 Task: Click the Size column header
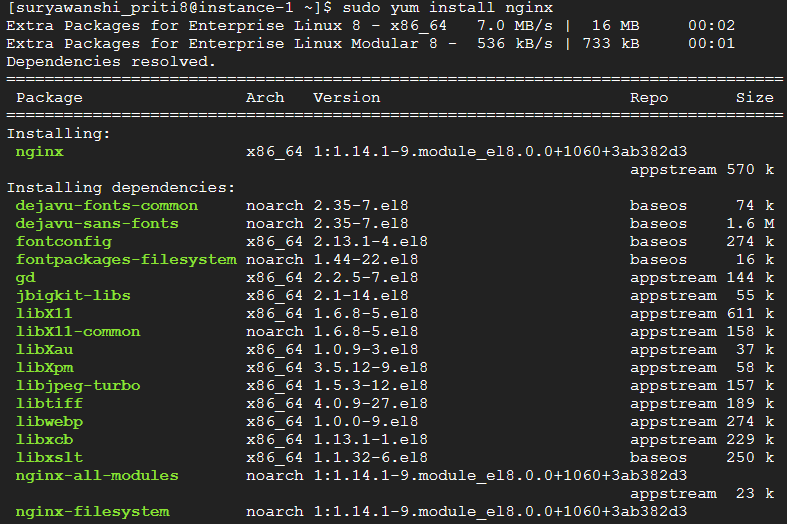point(755,97)
